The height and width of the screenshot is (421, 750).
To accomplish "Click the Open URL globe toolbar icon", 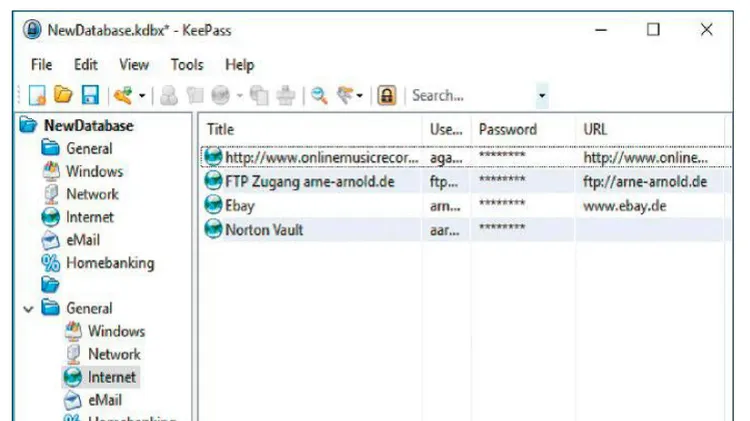I will point(221,95).
